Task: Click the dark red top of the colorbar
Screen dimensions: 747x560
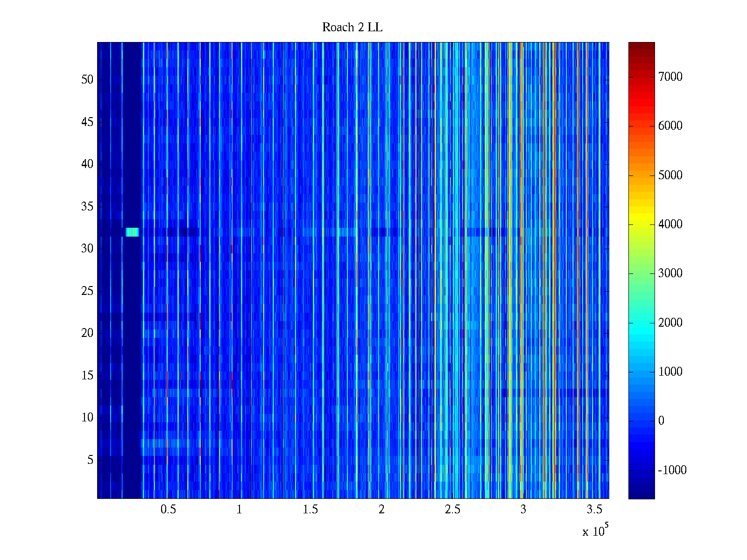Action: 641,46
